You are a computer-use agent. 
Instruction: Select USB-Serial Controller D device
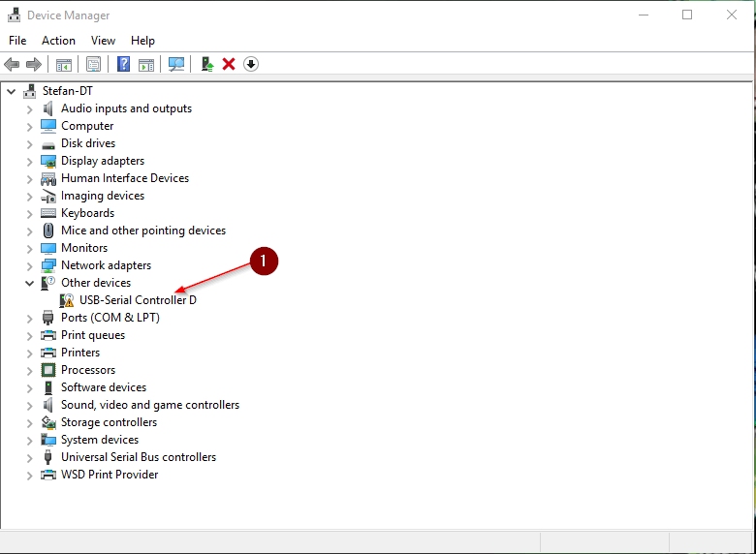(x=138, y=300)
